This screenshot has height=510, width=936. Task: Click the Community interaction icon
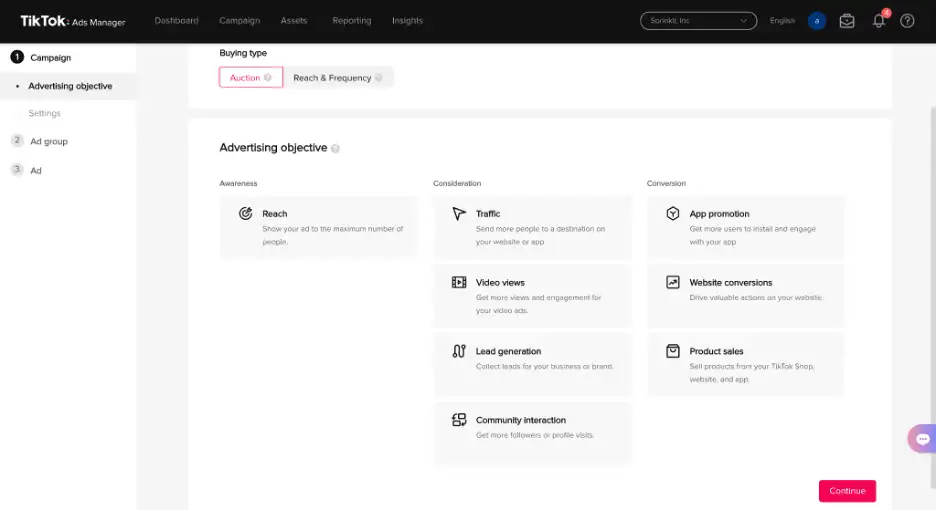tap(458, 420)
